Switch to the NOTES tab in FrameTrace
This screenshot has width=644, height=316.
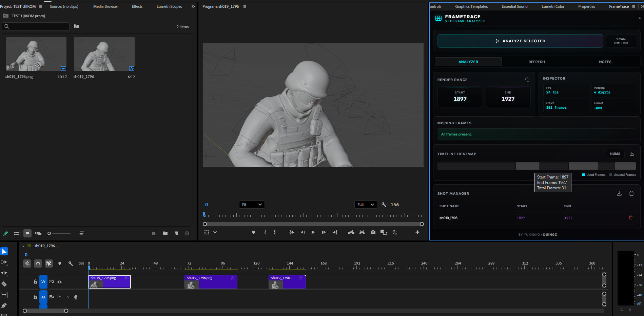605,62
